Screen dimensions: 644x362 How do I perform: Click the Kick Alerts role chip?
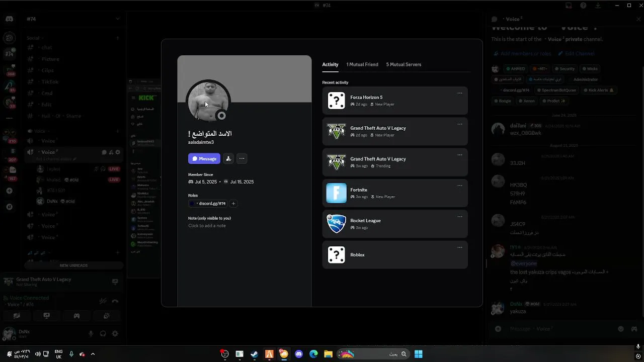pos(598,90)
